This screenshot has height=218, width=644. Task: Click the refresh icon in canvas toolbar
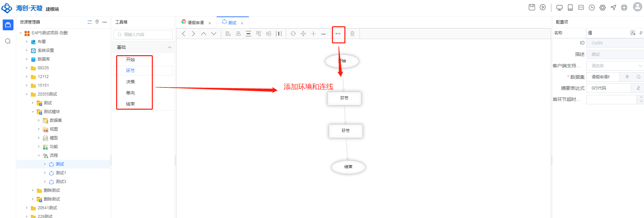point(293,34)
